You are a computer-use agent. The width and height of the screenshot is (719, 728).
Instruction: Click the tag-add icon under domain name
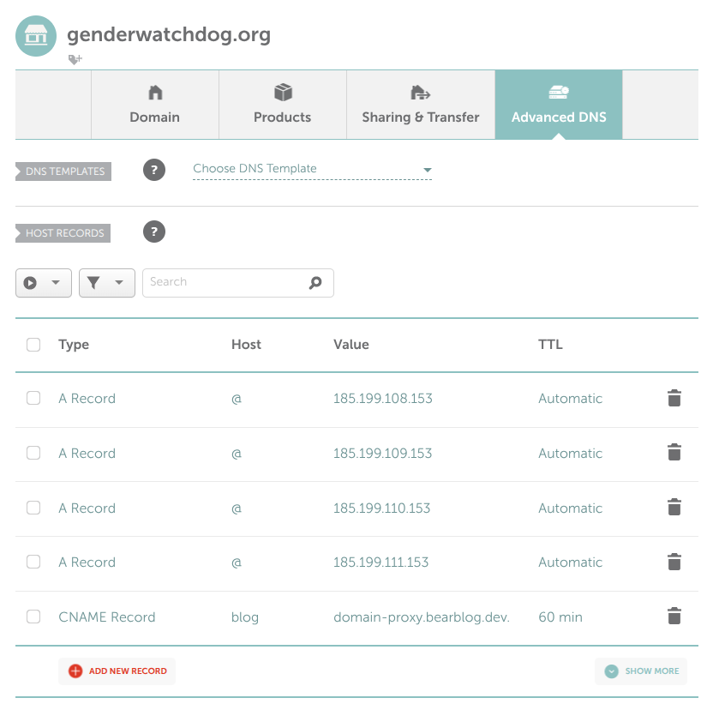click(x=75, y=59)
